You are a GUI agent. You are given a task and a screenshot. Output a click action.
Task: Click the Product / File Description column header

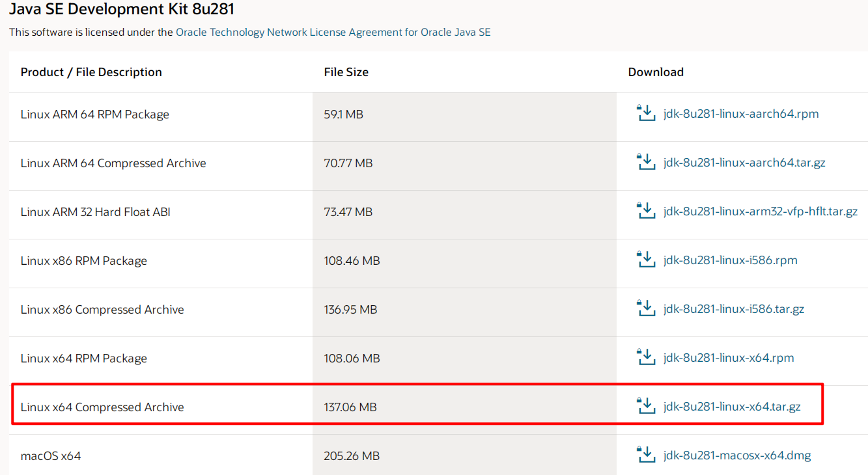click(91, 72)
